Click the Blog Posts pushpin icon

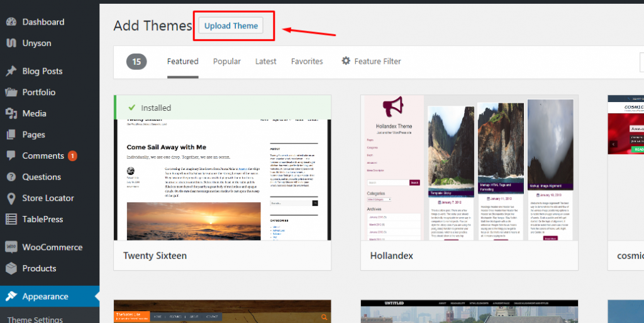point(11,71)
